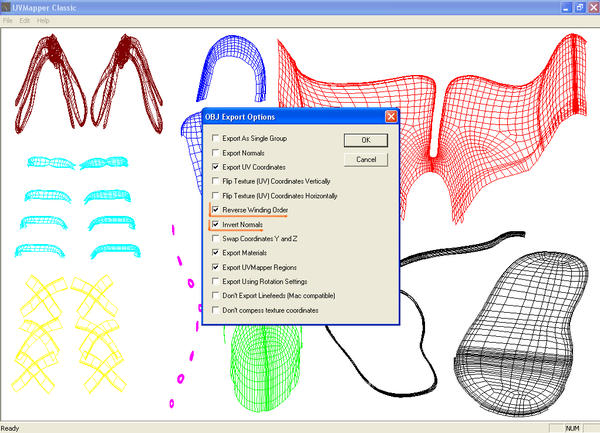The height and width of the screenshot is (433, 600).
Task: Minimize the UVMapper Classic window
Action: click(566, 7)
